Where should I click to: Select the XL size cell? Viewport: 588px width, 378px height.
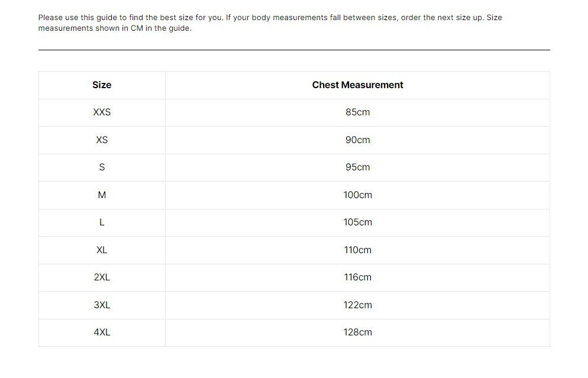tap(102, 250)
